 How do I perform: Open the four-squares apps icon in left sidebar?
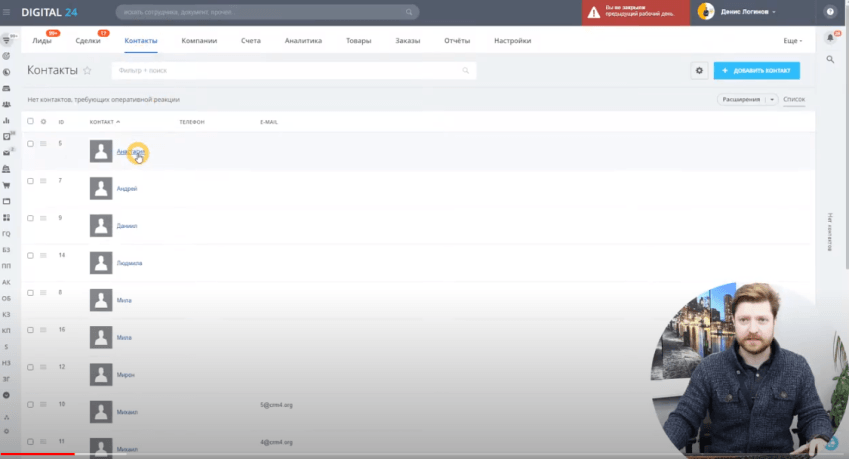pyautogui.click(x=6, y=218)
